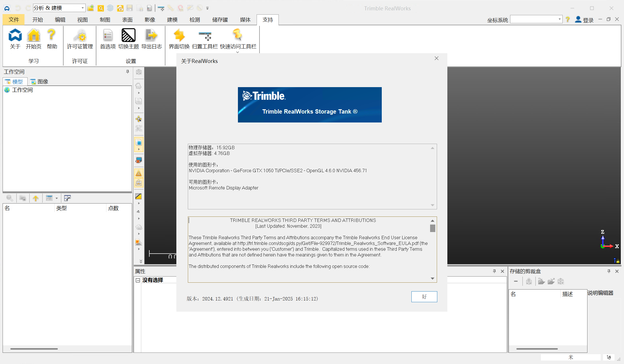Click the monitor screen icon in vertical toolbar
Image resolution: width=624 pixels, height=364 pixels.
click(x=139, y=160)
